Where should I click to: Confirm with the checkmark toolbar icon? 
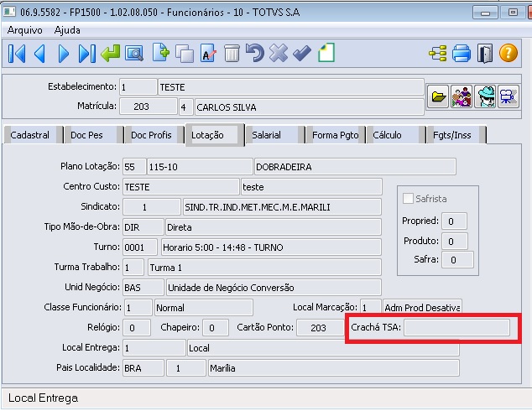pyautogui.click(x=302, y=53)
